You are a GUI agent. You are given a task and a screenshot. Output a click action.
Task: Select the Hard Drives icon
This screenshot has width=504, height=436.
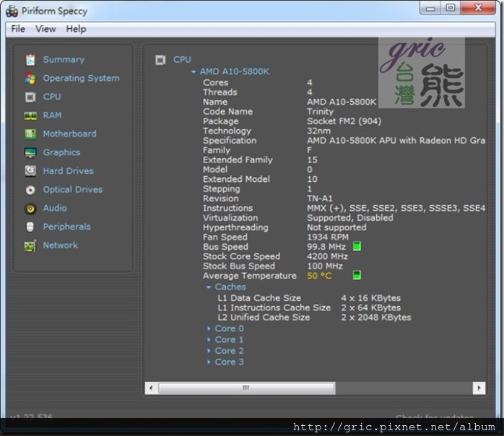click(x=30, y=171)
